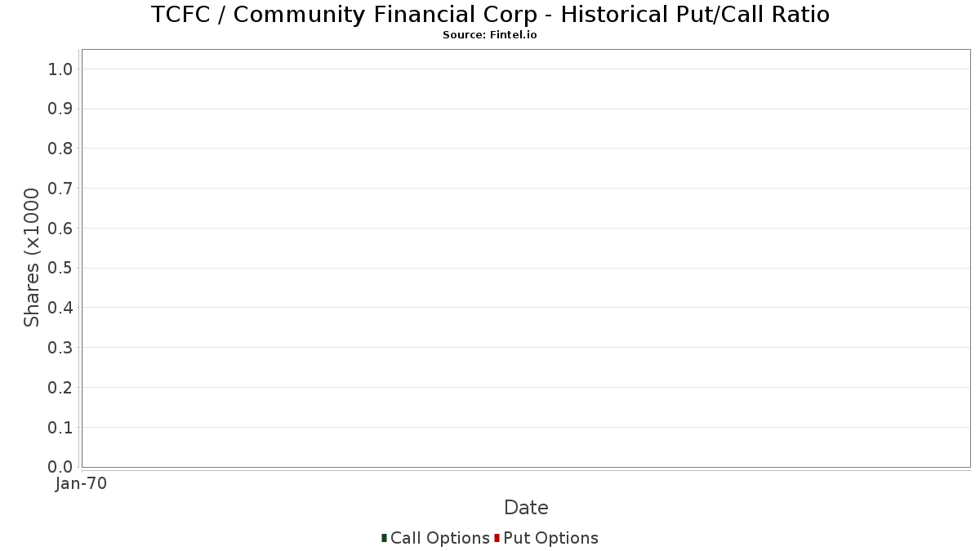The height and width of the screenshot is (551, 980).
Task: Toggle the Call Options legend label
Action: [439, 538]
